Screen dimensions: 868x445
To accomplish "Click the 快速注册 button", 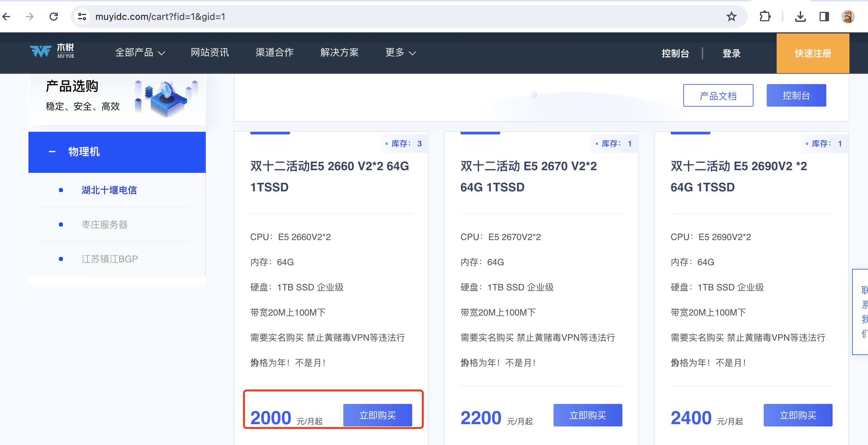I will point(812,53).
